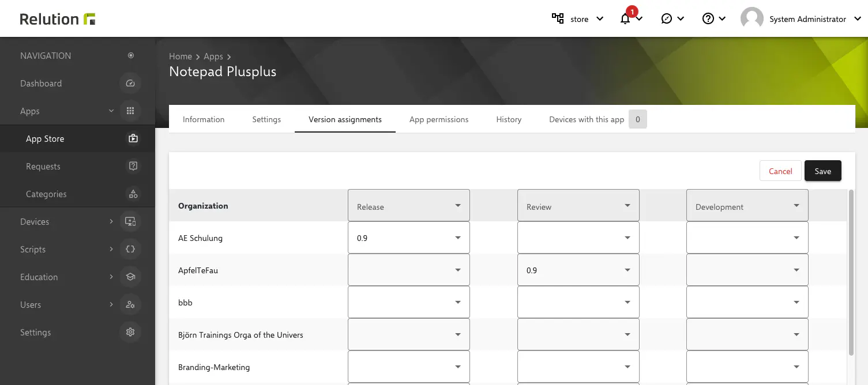Click the Apps grid icon
This screenshot has height=385, width=868.
point(130,111)
